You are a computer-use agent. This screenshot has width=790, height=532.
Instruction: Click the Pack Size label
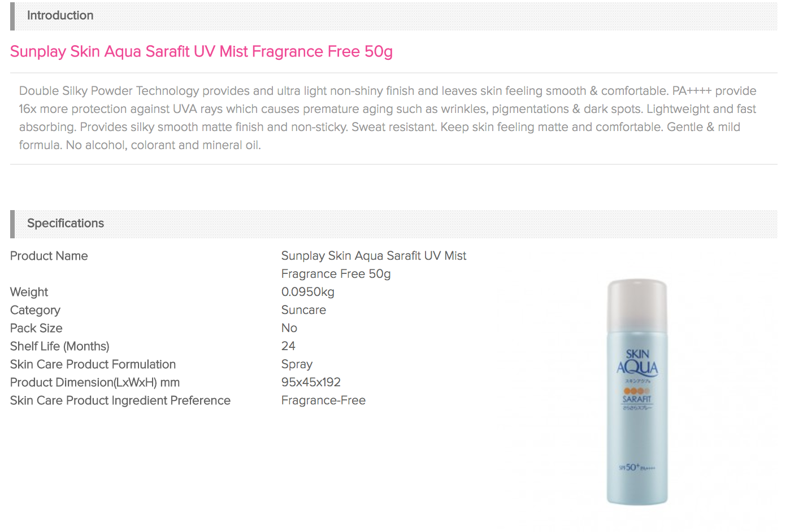[36, 328]
